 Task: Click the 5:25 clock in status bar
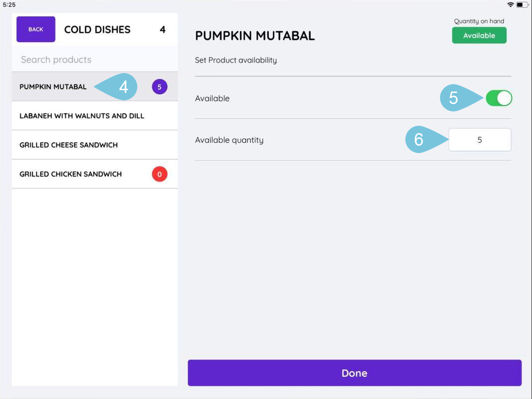[x=9, y=5]
